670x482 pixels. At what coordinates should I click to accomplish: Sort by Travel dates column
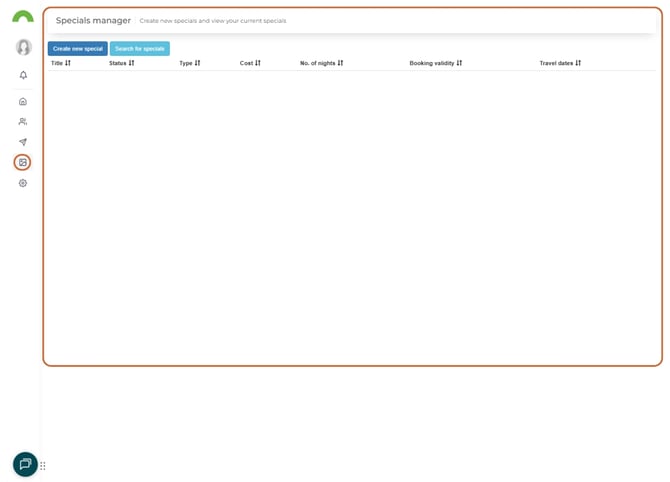(560, 63)
